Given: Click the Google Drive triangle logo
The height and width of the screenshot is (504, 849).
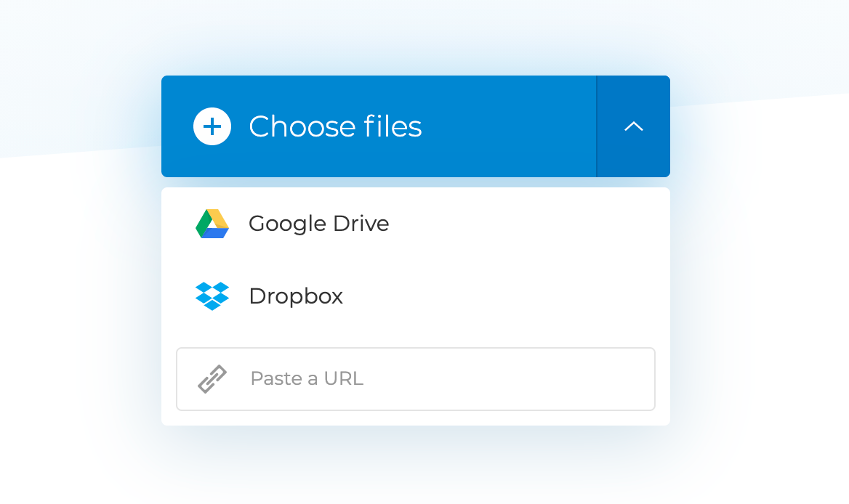Looking at the screenshot, I should [x=212, y=224].
